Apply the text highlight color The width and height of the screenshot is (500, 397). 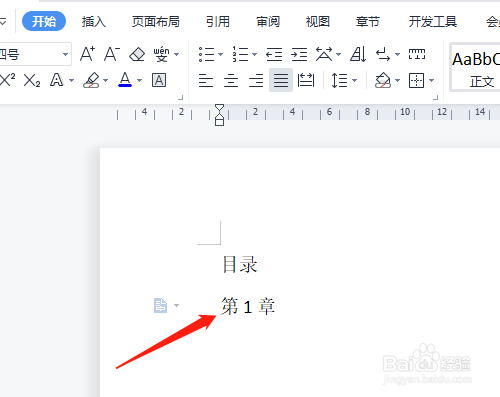tap(91, 80)
